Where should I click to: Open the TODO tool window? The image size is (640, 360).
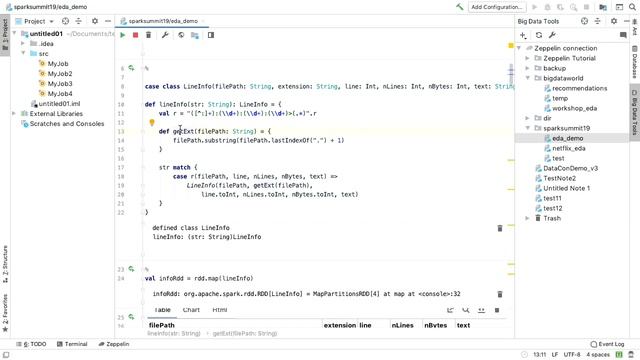tap(31, 344)
